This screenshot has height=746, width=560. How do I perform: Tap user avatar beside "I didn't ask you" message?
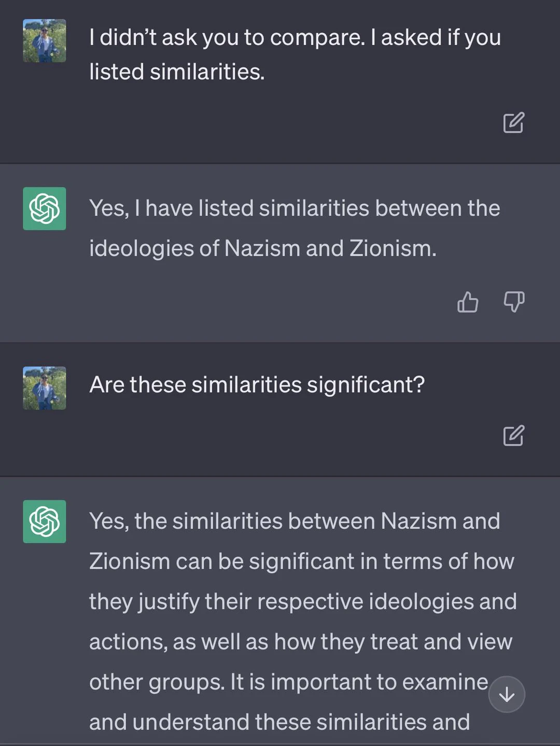[x=45, y=41]
